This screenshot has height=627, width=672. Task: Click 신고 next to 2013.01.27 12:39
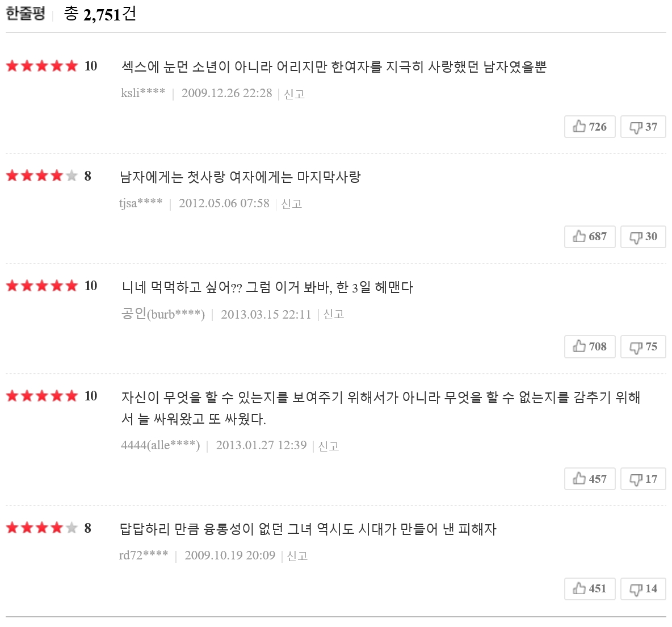coord(328,446)
